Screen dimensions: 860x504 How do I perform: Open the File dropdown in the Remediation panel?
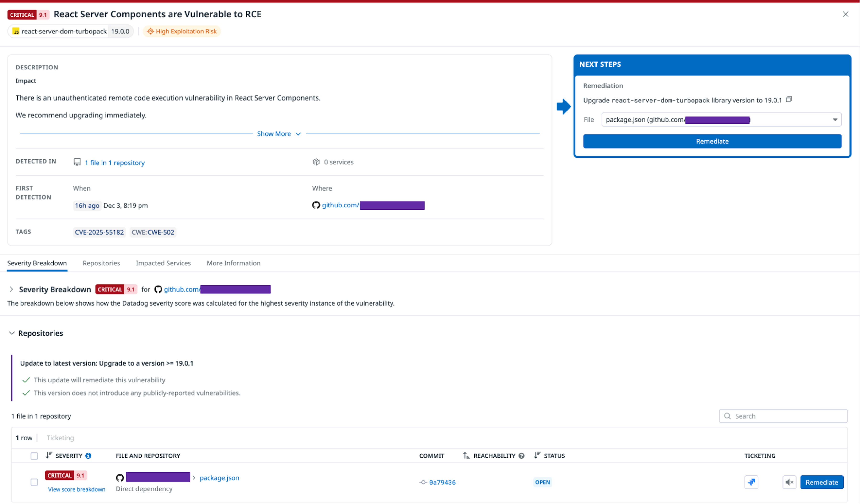click(835, 119)
